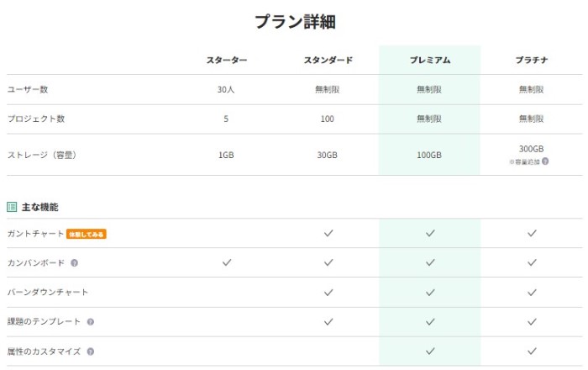Click the プレミアム 100GB storage cell
This screenshot has height=370, width=588.
[x=430, y=155]
